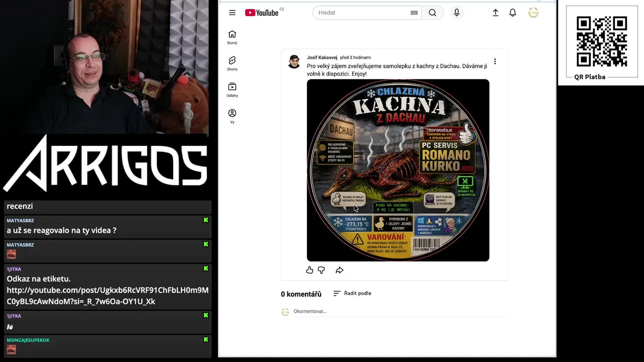Go to Domů in the sidebar
Image resolution: width=644 pixels, height=362 pixels.
232,37
